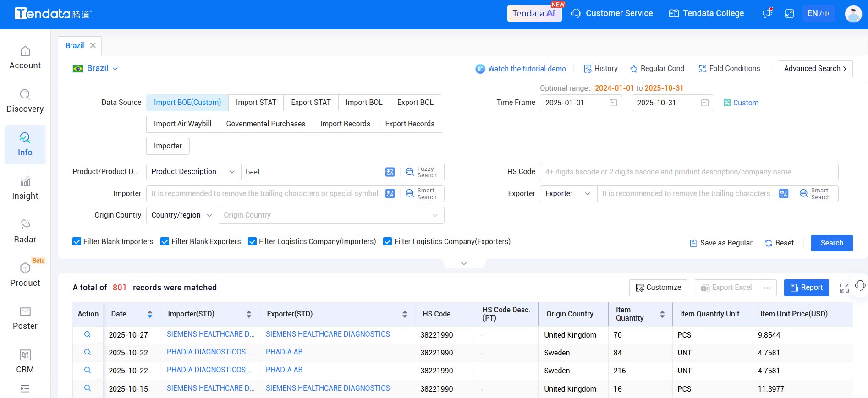Screen dimensions: 868x398
Task: Collapse the search conditions panel chevron
Action: pyautogui.click(x=464, y=263)
